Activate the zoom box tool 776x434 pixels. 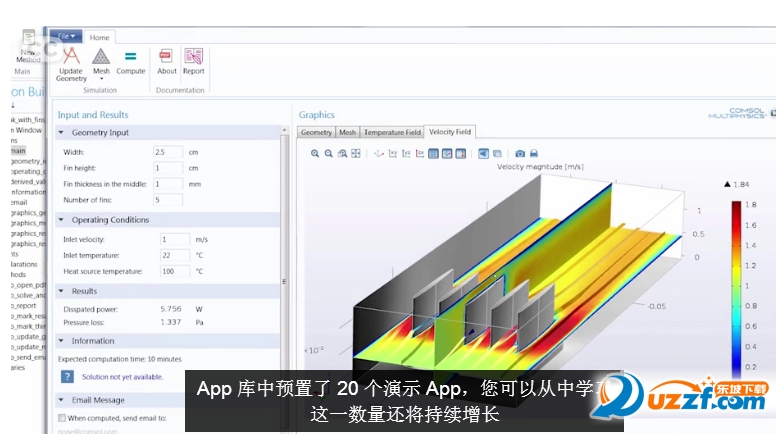coord(342,153)
